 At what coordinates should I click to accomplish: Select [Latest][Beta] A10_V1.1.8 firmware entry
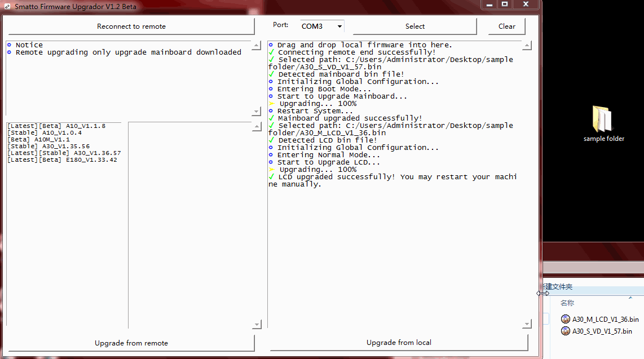point(56,126)
